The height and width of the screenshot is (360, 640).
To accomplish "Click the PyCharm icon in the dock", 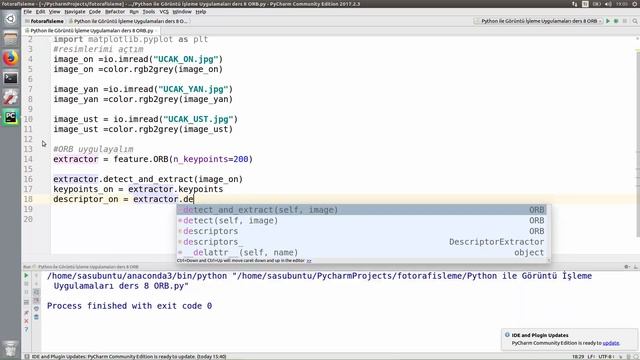I will [x=10, y=118].
